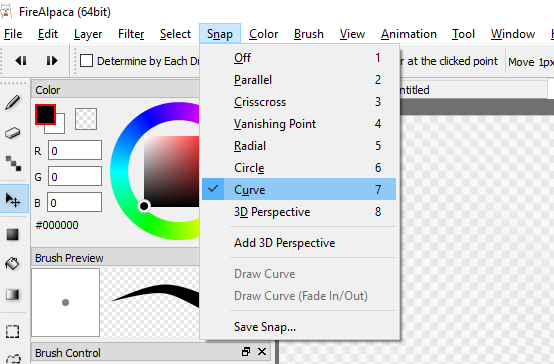The width and height of the screenshot is (554, 364).
Task: Click the G value field
Action: [x=75, y=176]
